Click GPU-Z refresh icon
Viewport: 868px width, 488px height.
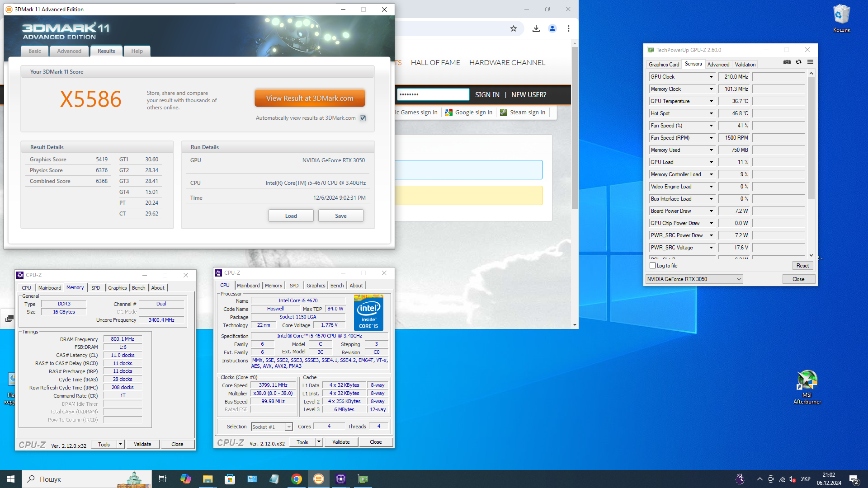pyautogui.click(x=799, y=62)
